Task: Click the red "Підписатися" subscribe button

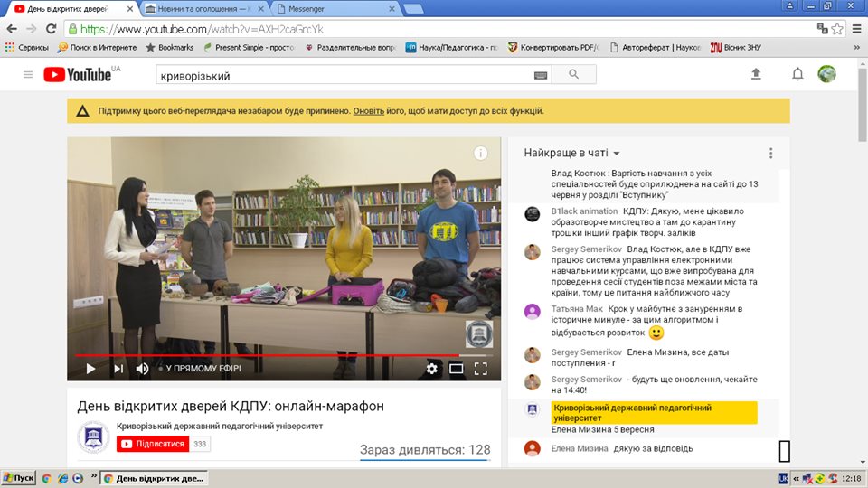Action: point(153,444)
